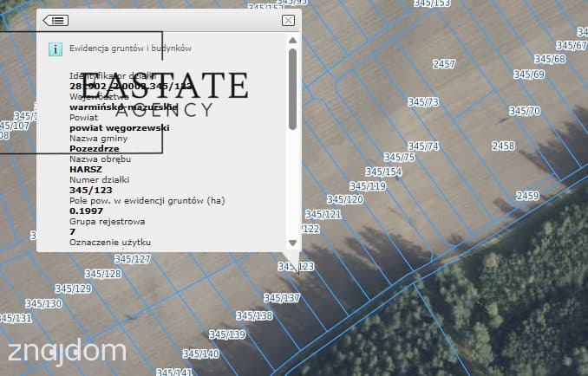Click map parcel label 345/127

pos(133,259)
